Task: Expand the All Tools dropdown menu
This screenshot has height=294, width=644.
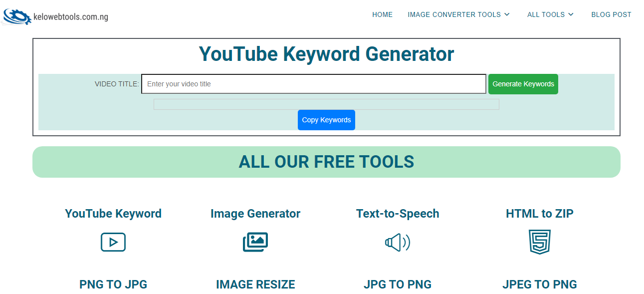Action: [x=550, y=14]
